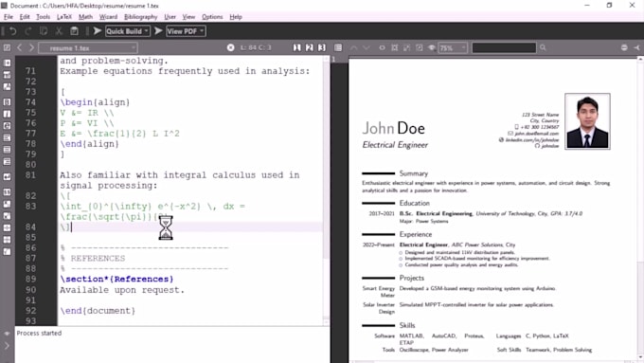Open the Bibliography menu
The height and width of the screenshot is (363, 644).
140,17
